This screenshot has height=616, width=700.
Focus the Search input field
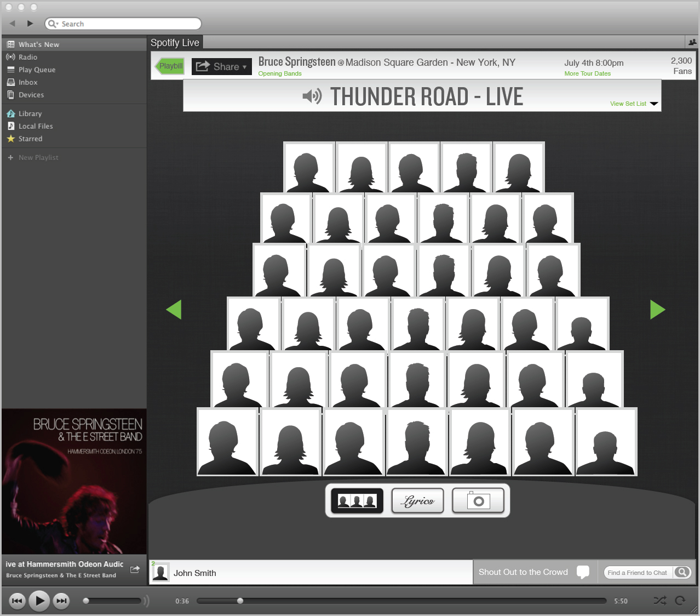coord(123,24)
